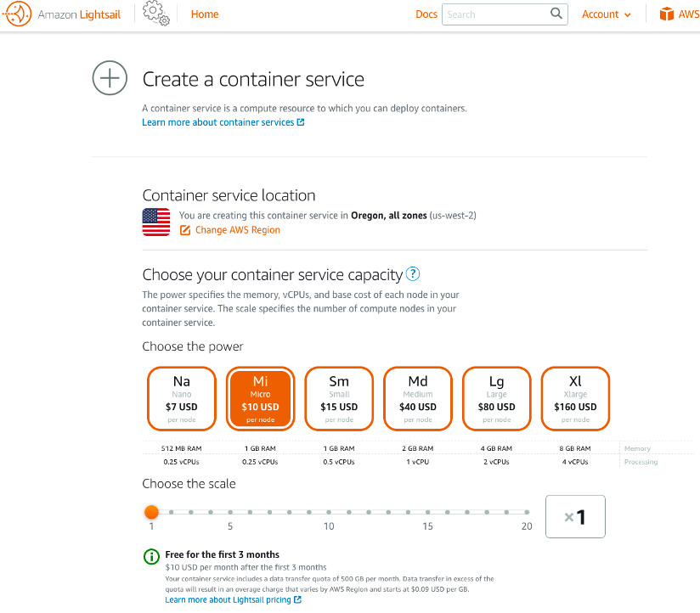This screenshot has width=700, height=613.
Task: Select the Nano power option
Action: [x=181, y=398]
